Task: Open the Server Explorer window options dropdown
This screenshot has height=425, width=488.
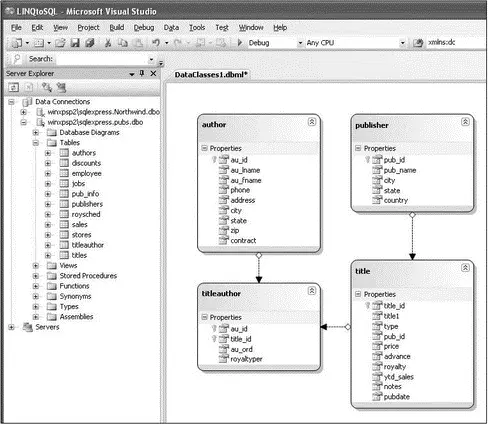Action: [x=132, y=74]
